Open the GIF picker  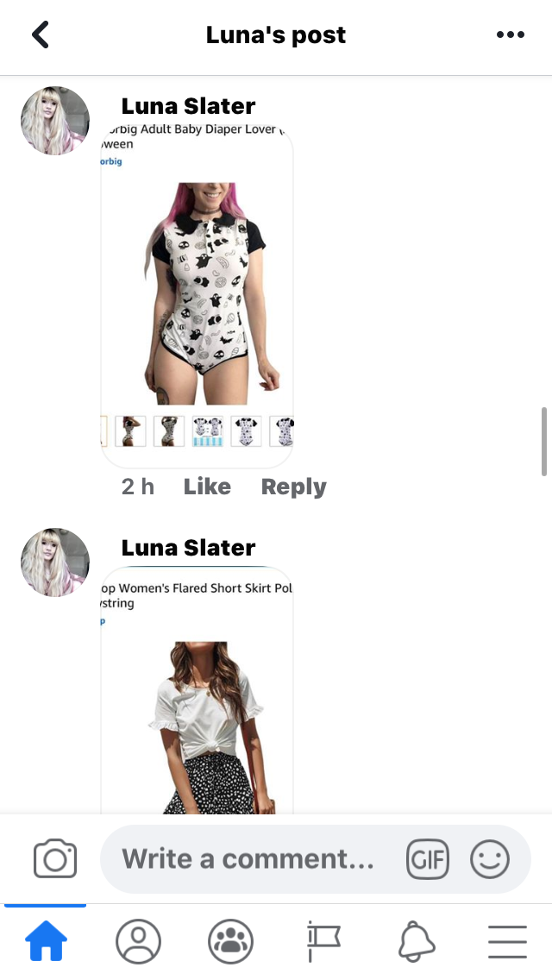428,858
